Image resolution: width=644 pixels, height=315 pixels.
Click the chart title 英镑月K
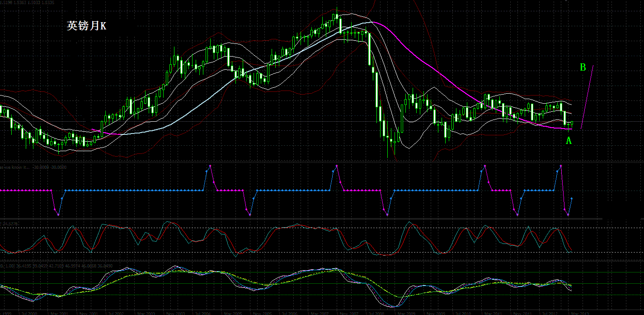(x=87, y=26)
